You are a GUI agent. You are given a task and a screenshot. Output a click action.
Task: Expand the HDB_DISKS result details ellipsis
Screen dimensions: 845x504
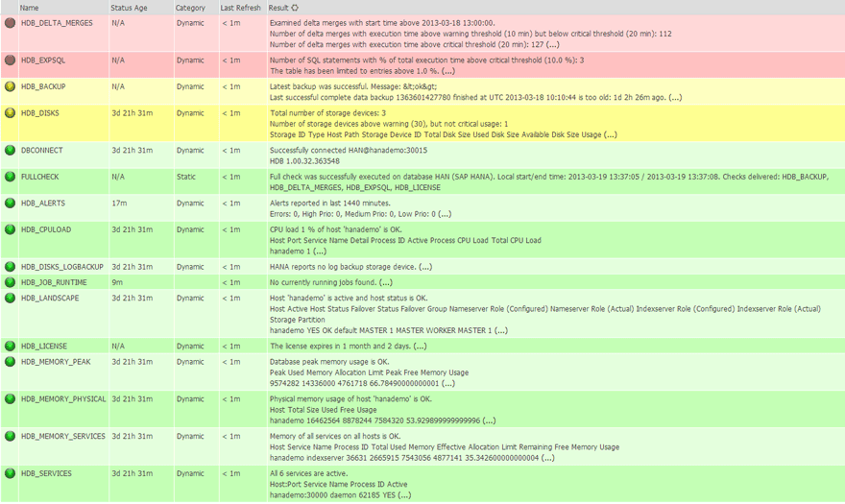click(611, 135)
